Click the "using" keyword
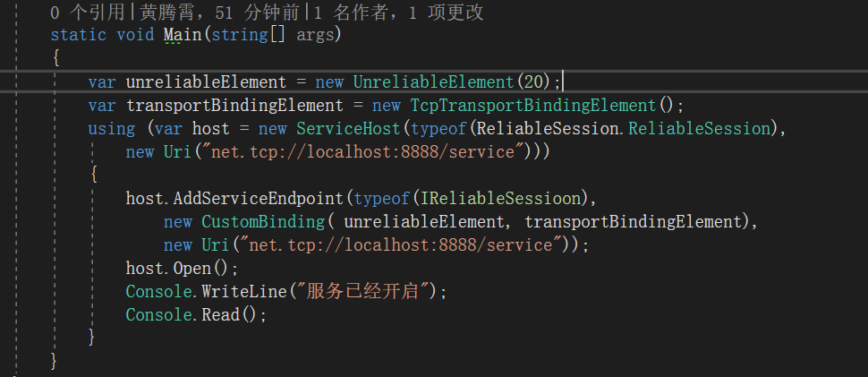 pos(112,128)
